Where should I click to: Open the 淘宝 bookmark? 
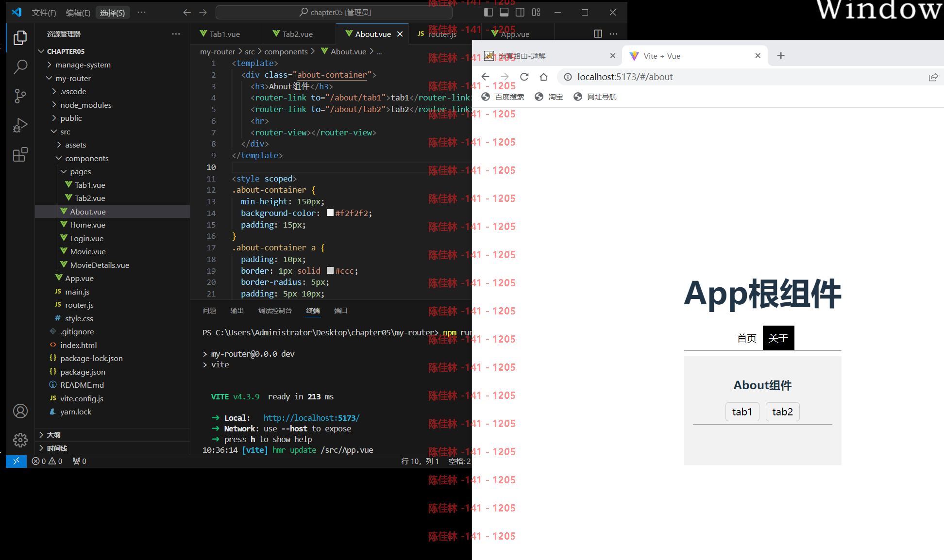coord(549,97)
